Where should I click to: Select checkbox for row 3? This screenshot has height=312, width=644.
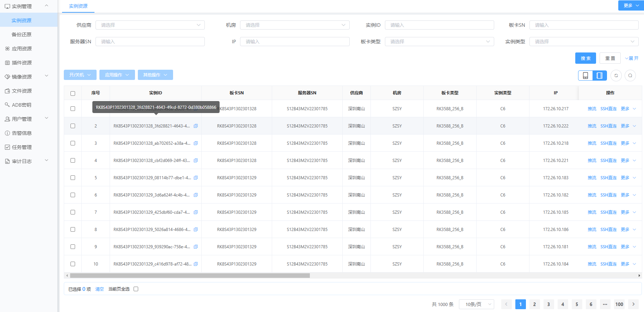(73, 143)
